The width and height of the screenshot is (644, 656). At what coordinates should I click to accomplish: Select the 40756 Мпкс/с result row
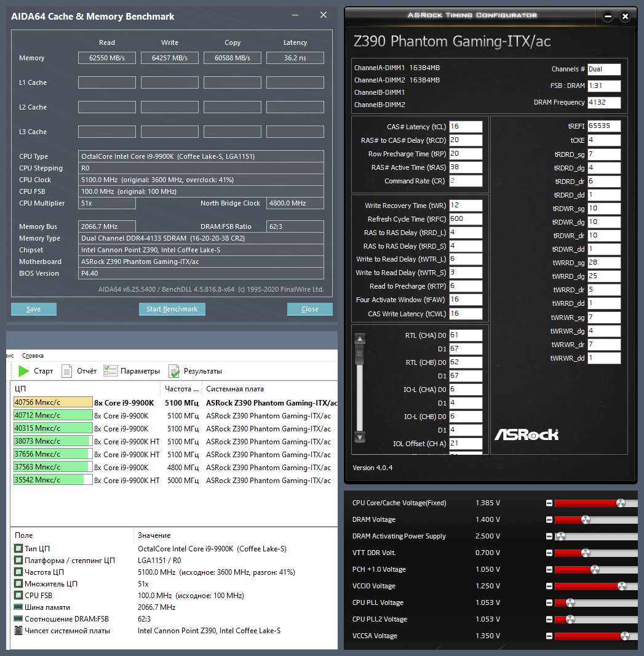[176, 402]
